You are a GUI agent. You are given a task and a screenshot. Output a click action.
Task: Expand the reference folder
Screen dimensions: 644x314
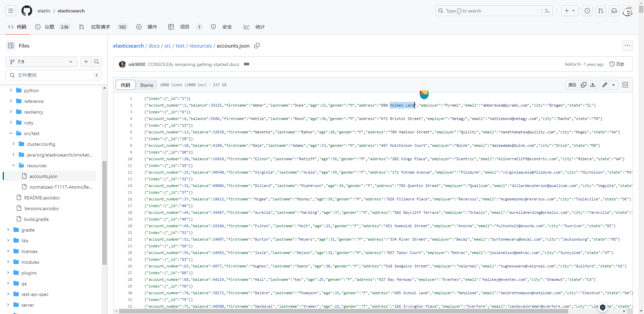click(11, 101)
